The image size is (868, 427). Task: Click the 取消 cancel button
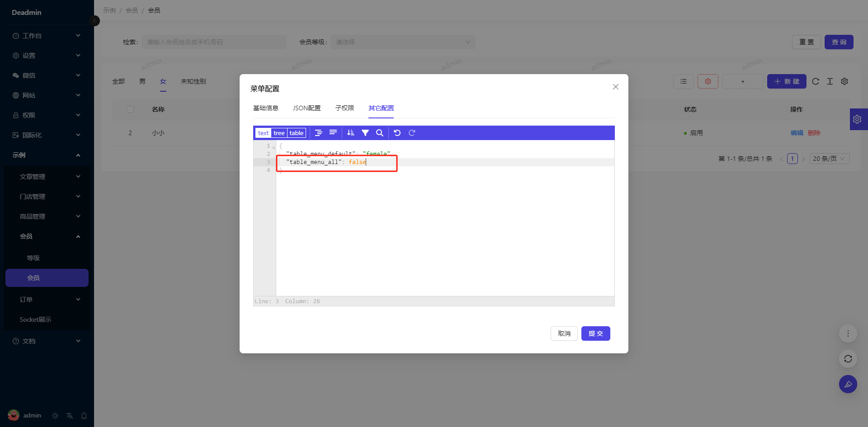[564, 333]
